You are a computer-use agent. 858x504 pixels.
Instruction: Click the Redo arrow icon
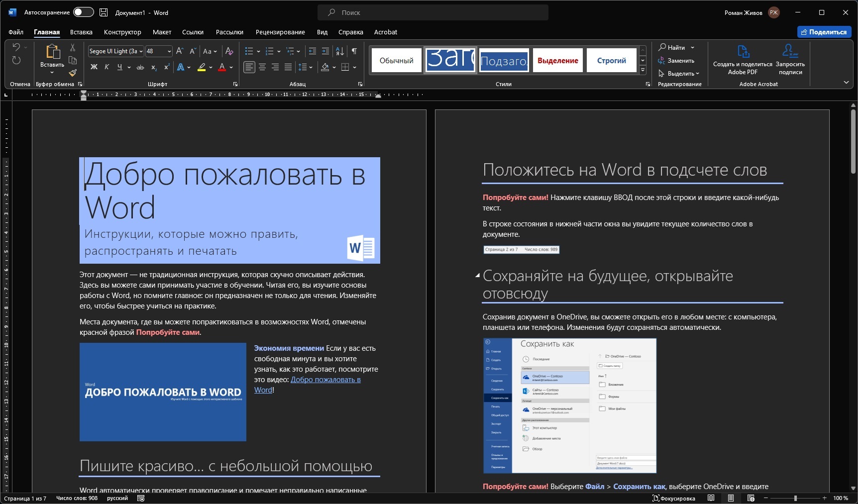coord(16,60)
